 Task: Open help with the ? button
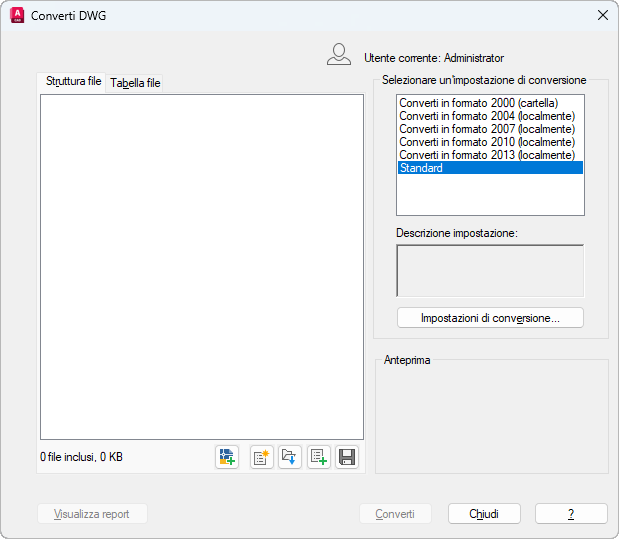571,514
